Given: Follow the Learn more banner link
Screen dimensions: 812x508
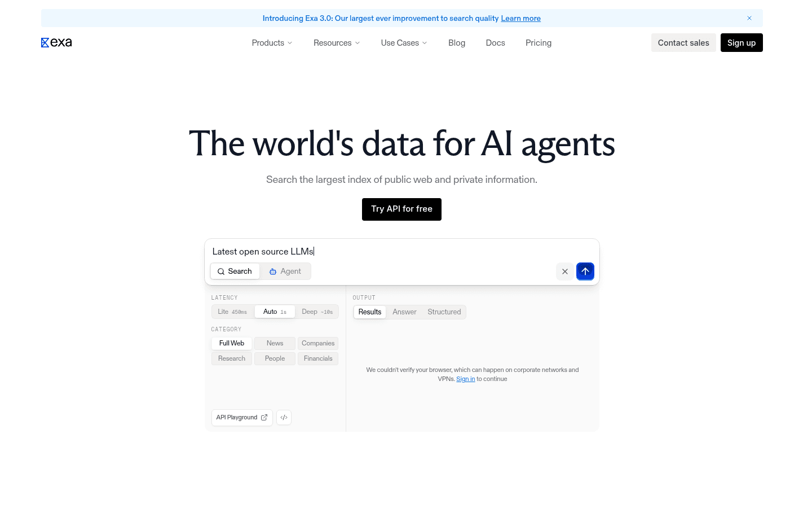Looking at the screenshot, I should pos(521,19).
